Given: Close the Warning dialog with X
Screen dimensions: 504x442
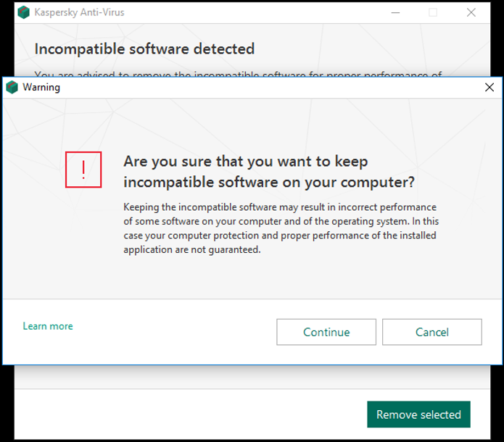Looking at the screenshot, I should 489,87.
